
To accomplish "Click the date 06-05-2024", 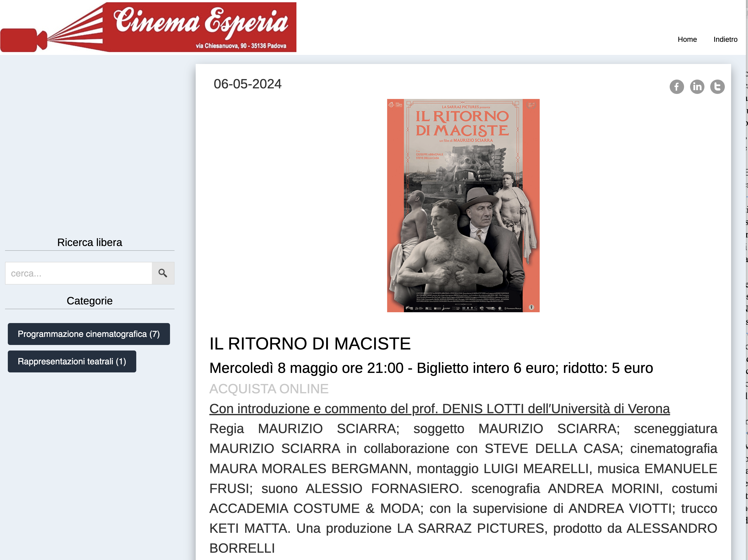I will click(248, 84).
